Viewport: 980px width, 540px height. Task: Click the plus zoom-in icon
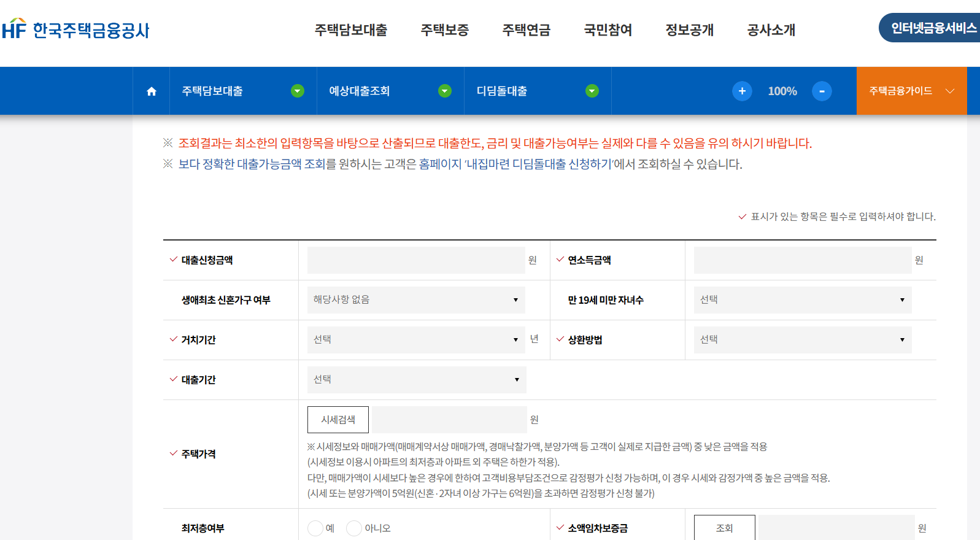point(742,91)
